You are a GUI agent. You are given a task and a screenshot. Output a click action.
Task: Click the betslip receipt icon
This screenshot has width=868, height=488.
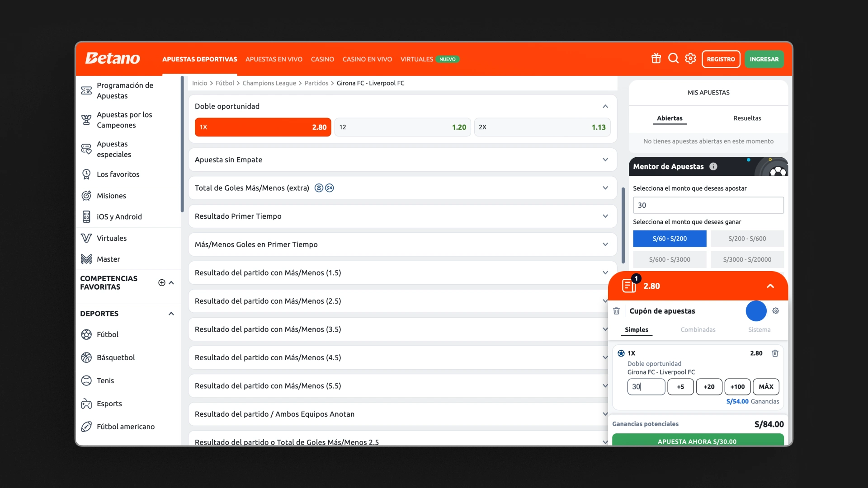point(629,286)
